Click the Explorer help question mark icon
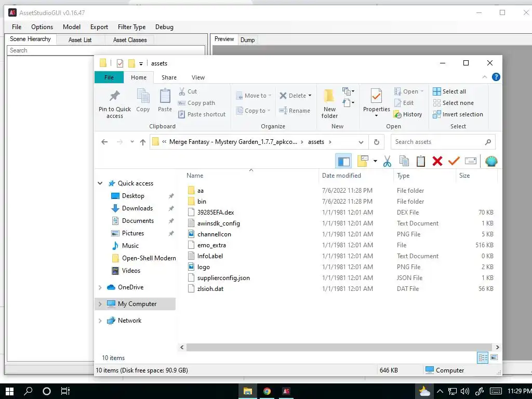Image resolution: width=532 pixels, height=399 pixels. coord(496,77)
